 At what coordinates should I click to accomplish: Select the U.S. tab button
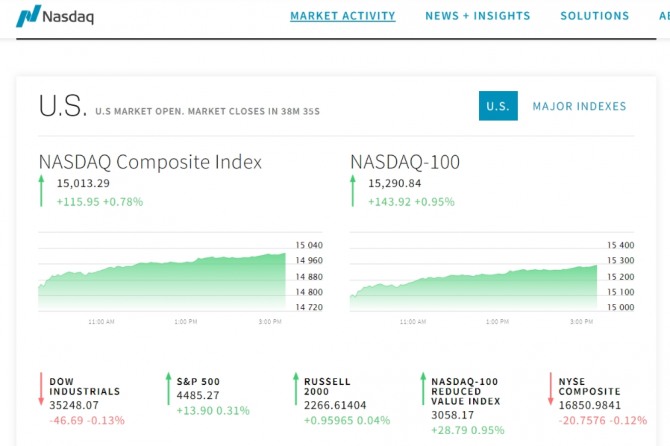pos(498,106)
